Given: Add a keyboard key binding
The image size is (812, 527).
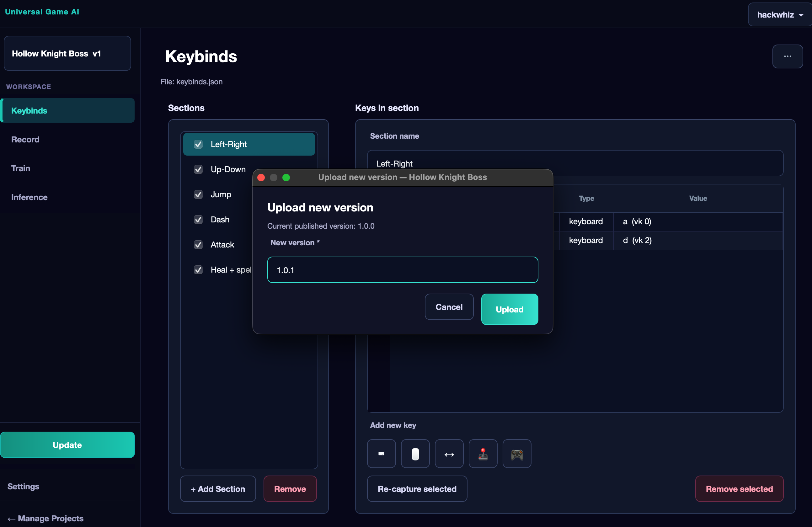Looking at the screenshot, I should (x=381, y=453).
